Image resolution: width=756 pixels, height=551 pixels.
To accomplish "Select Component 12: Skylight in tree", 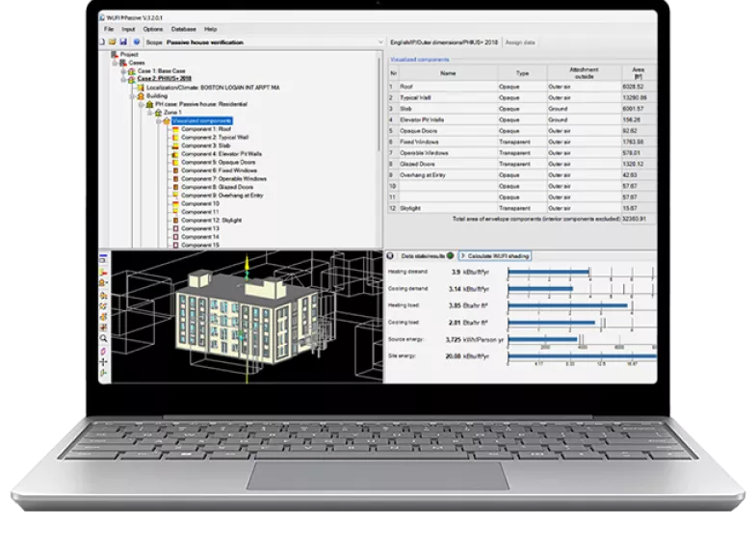I will coord(214,220).
